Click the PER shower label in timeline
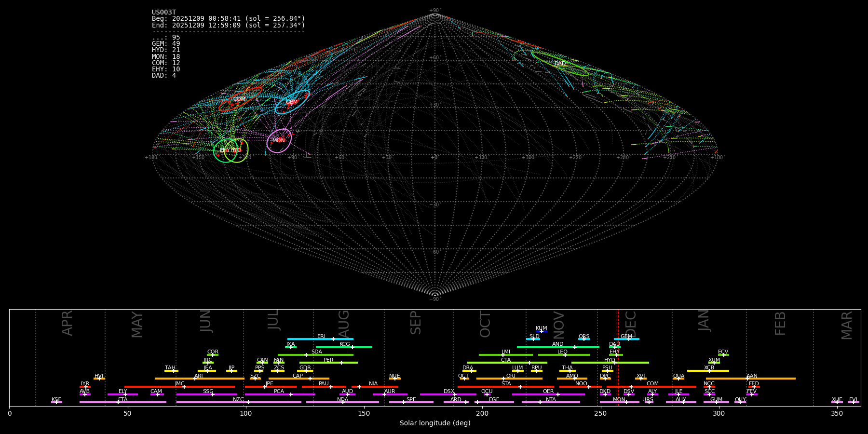 (x=328, y=360)
